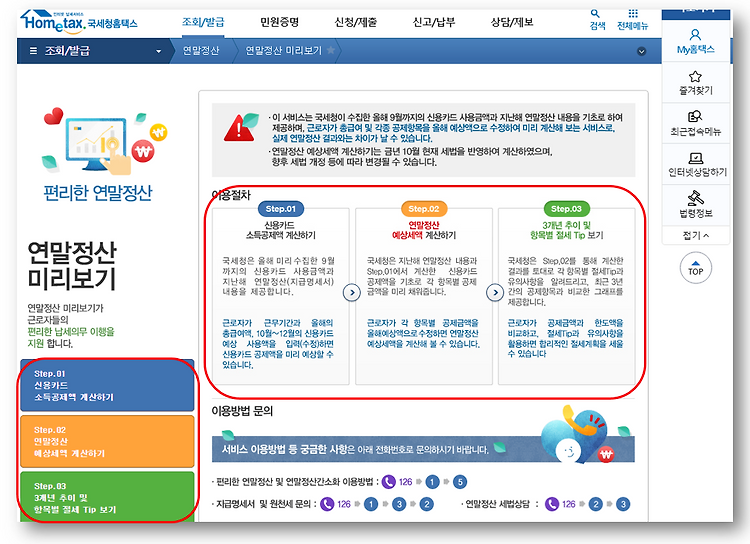
Task: Click the red warning triangle icon
Action: pyautogui.click(x=239, y=128)
